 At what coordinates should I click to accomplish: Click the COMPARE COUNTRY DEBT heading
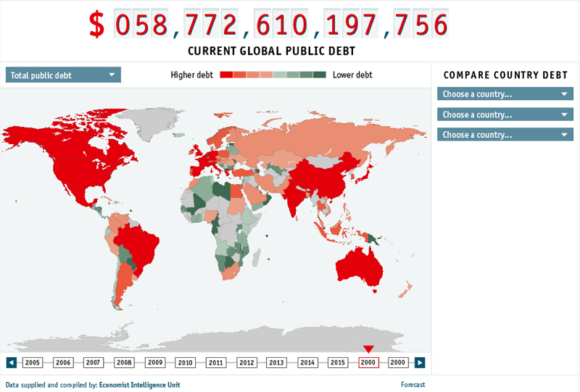505,75
